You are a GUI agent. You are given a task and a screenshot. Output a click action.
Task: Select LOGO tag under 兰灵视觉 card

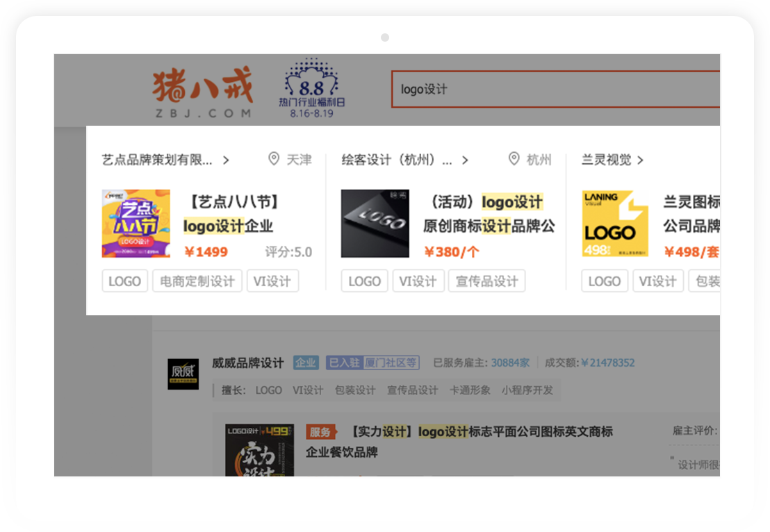point(605,281)
